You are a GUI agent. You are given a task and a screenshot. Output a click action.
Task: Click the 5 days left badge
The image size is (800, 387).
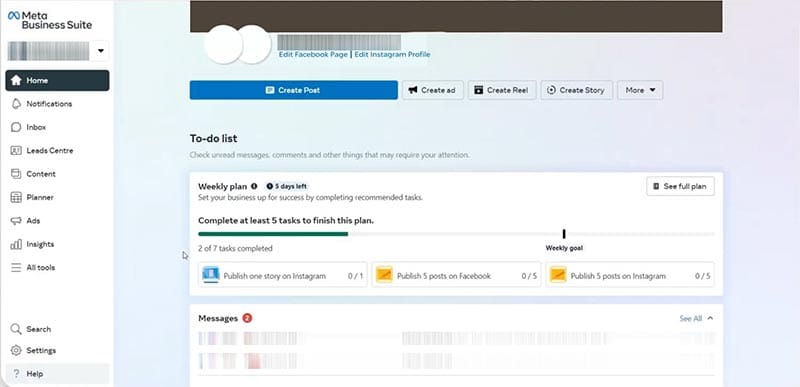pos(287,187)
